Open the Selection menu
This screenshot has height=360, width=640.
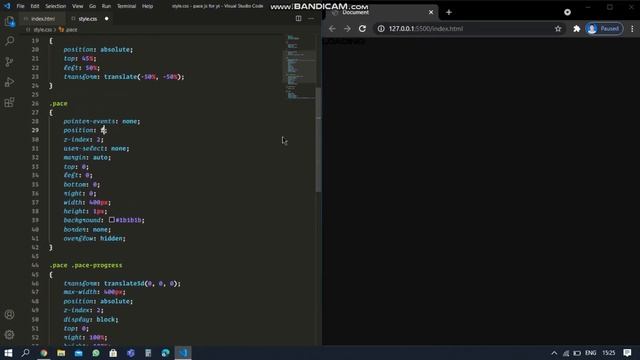pos(56,6)
